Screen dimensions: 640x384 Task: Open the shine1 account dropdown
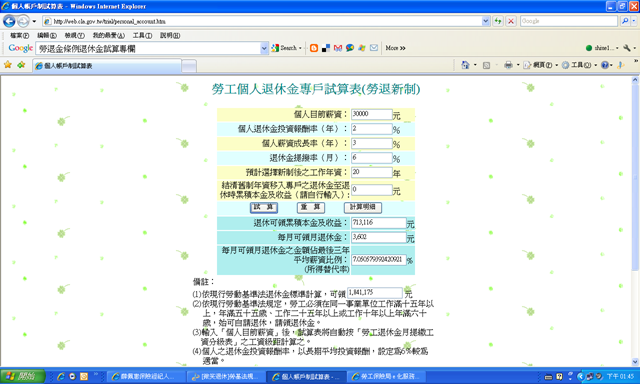click(x=602, y=48)
